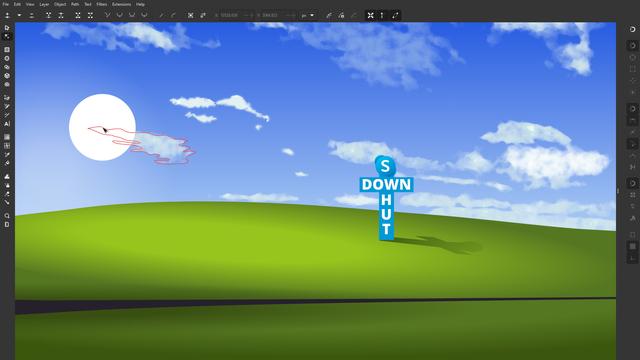Screen dimensions: 640x360
Task: Toggle Enable snapping at top right
Action: pyautogui.click(x=632, y=29)
